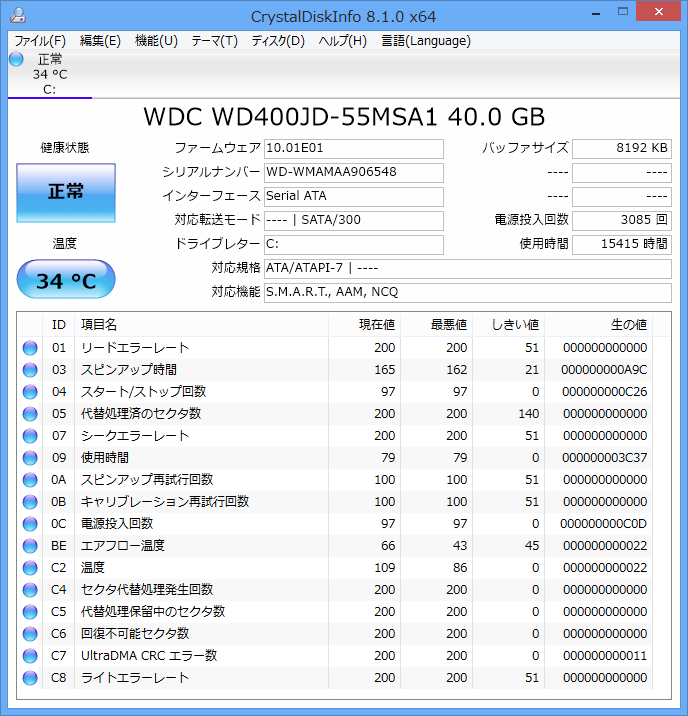688x716 pixels.
Task: Click the status orb for ID 0C 電源投入回数
Action: pyautogui.click(x=30, y=524)
